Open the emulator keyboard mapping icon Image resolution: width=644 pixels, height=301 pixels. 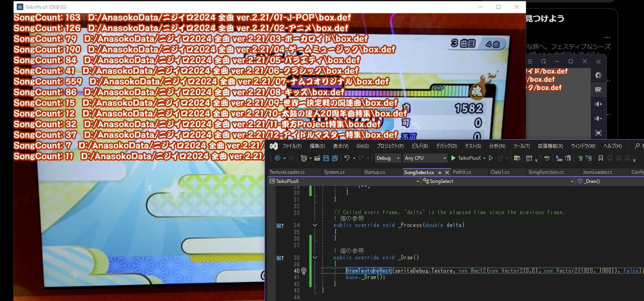point(598,89)
